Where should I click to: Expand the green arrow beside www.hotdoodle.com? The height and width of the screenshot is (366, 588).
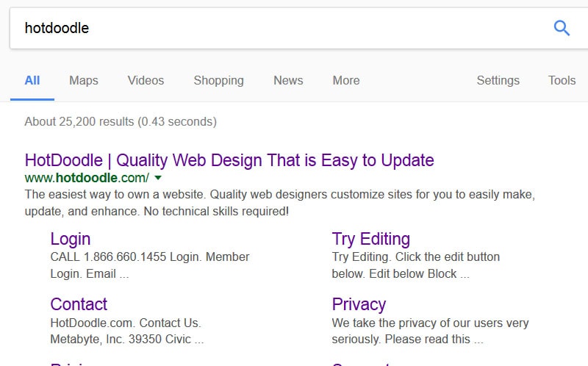pyautogui.click(x=158, y=178)
